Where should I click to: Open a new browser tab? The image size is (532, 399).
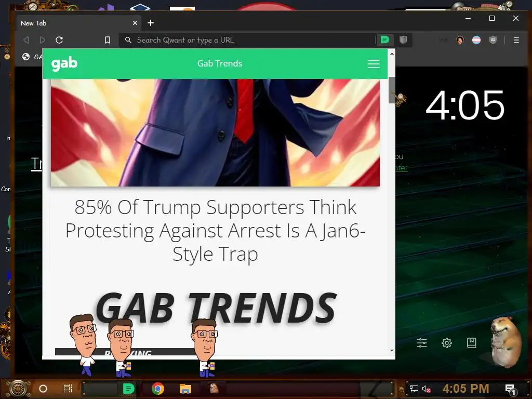tap(151, 23)
